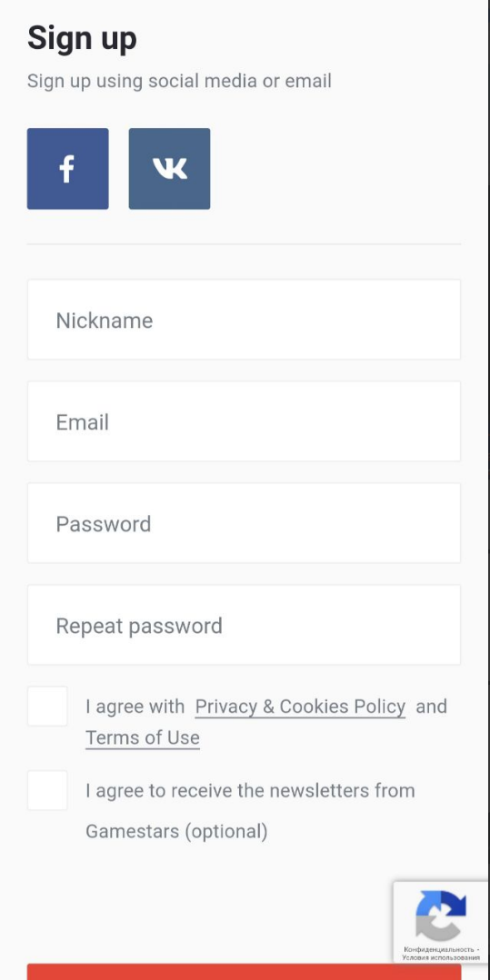Image resolution: width=490 pixels, height=980 pixels.
Task: Sign up with the Facebook icon
Action: pos(67,169)
